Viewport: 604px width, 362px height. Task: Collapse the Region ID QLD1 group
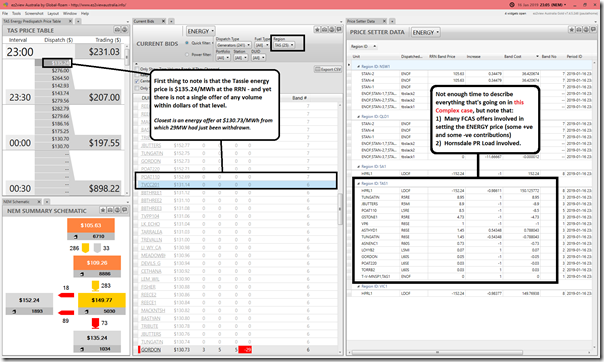[359, 116]
